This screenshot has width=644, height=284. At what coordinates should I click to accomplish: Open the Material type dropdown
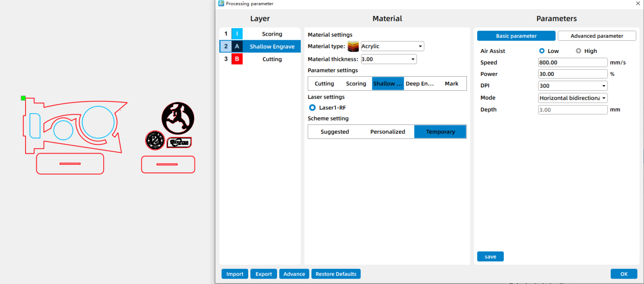coord(392,46)
